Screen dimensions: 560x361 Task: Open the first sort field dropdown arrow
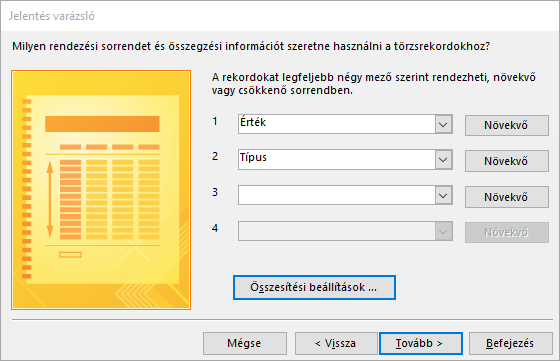tap(443, 124)
